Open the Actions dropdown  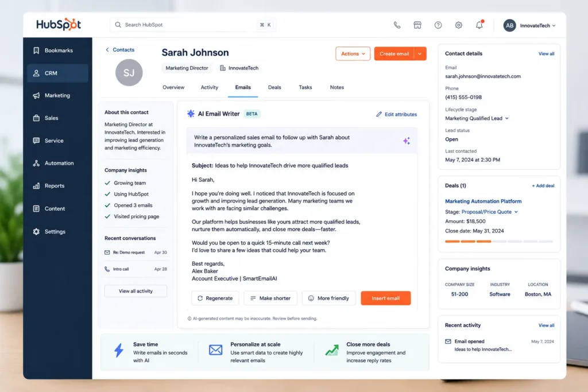[x=353, y=53]
